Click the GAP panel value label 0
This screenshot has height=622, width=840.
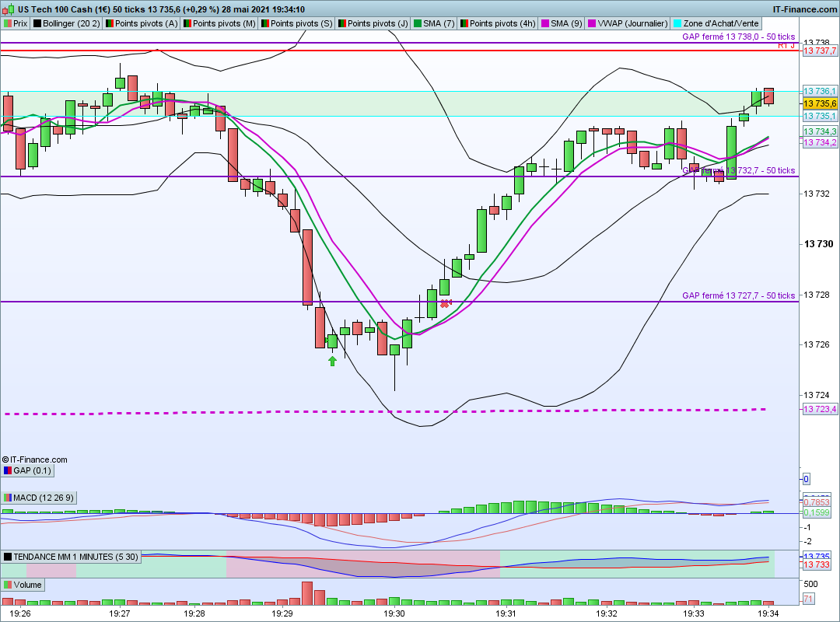tap(807, 479)
